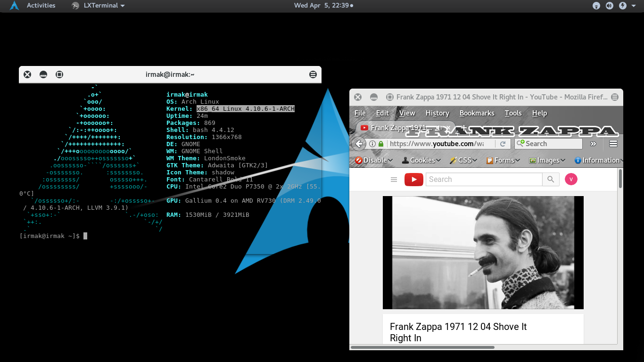Click the Frank Zappa video player image
Screen dimensions: 644x362
coord(483,253)
